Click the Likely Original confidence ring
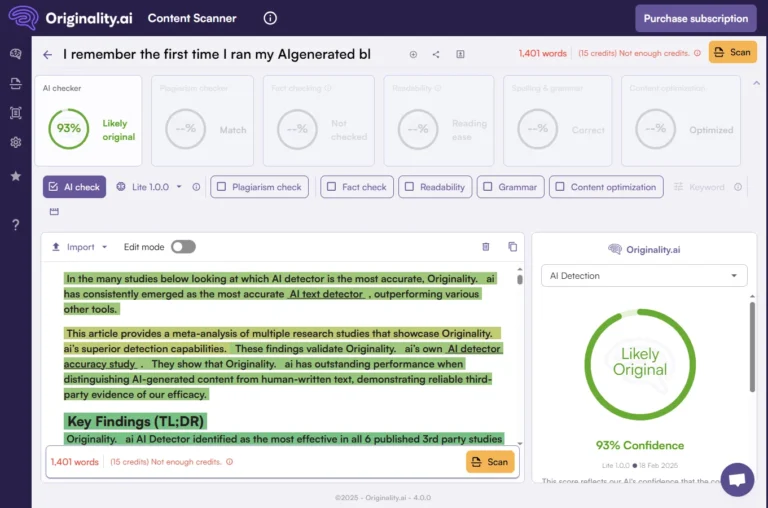 (x=640, y=364)
